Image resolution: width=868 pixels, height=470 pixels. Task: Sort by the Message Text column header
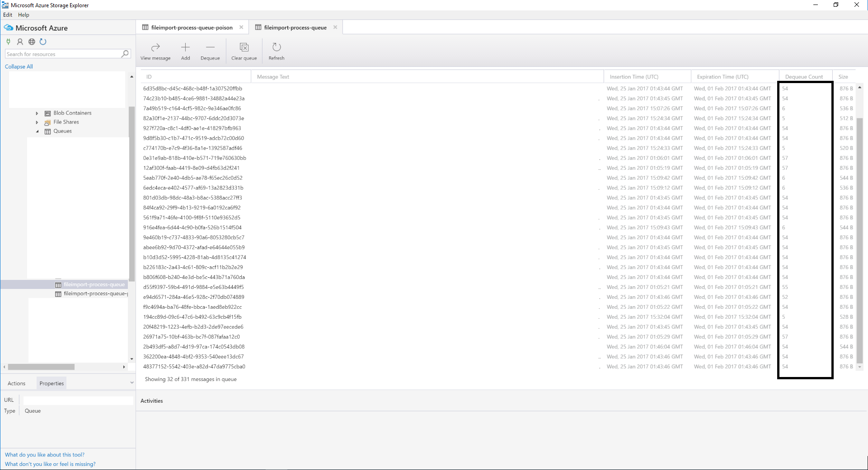427,77
